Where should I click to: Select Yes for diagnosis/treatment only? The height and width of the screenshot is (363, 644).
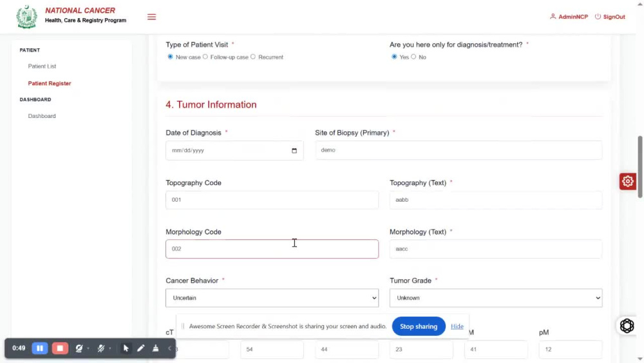[x=394, y=57]
